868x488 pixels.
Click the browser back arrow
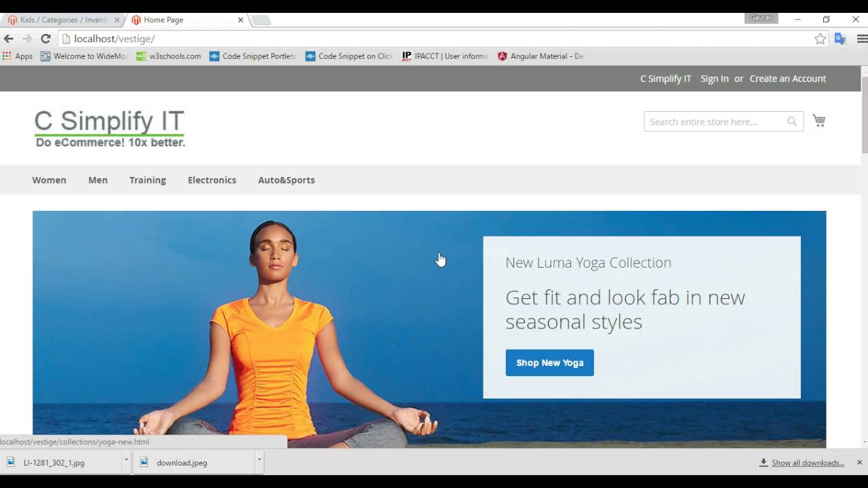pos(9,39)
